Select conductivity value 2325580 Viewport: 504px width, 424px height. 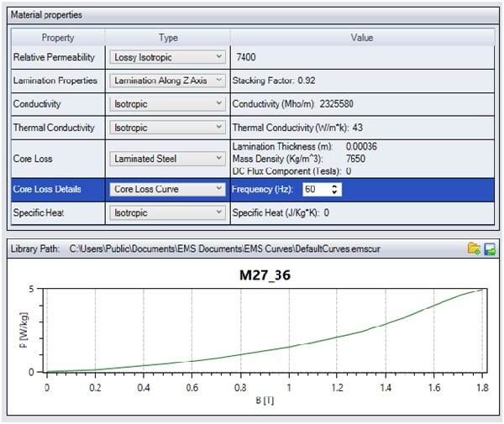[x=336, y=104]
